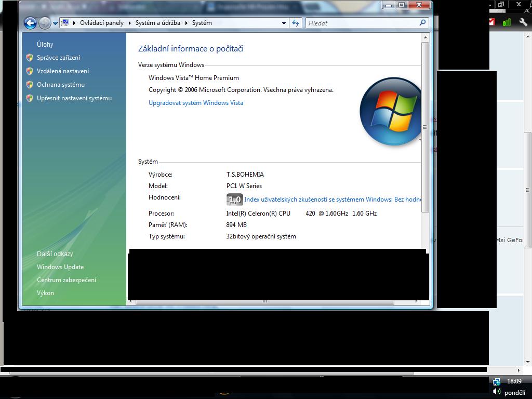Click the Gmail icon in background browser

coord(493,22)
